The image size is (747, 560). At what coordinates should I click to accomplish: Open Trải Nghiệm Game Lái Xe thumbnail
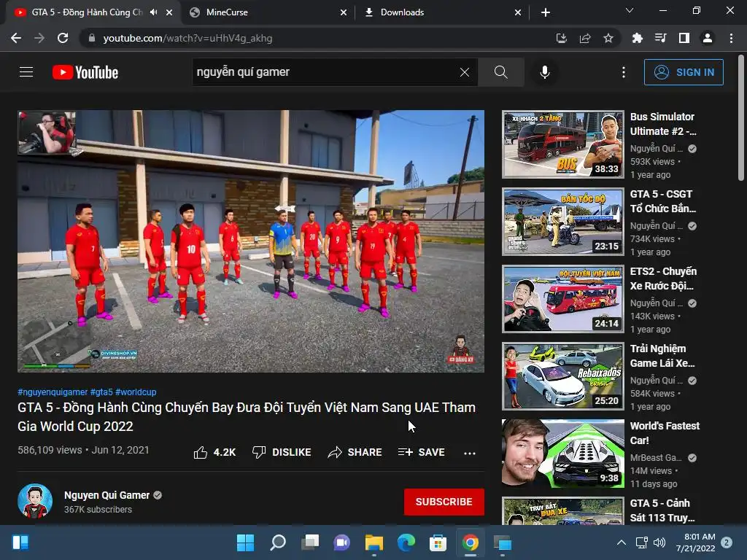[x=563, y=376]
